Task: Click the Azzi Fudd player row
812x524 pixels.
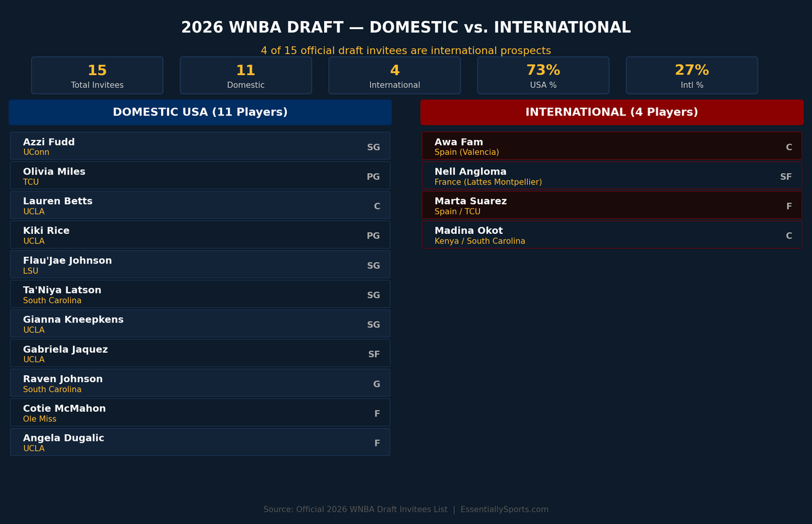Action: 200,146
